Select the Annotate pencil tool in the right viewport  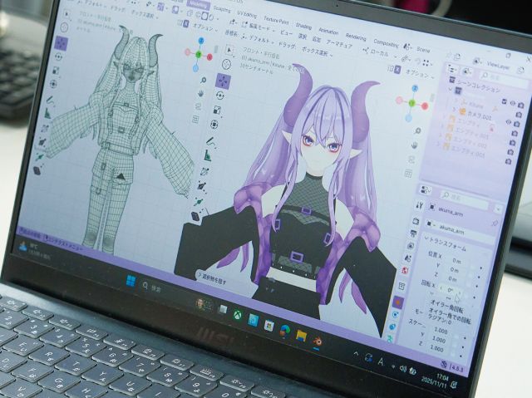tap(210, 140)
